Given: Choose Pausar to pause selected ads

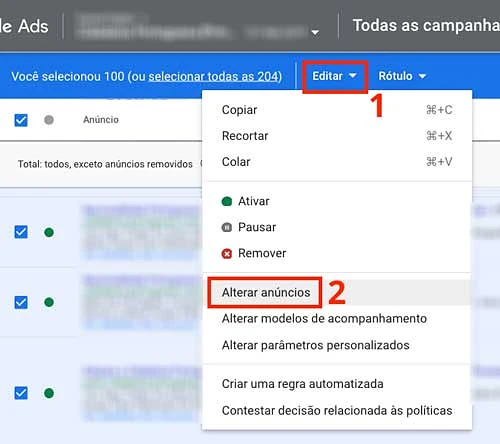Looking at the screenshot, I should 337,227.
